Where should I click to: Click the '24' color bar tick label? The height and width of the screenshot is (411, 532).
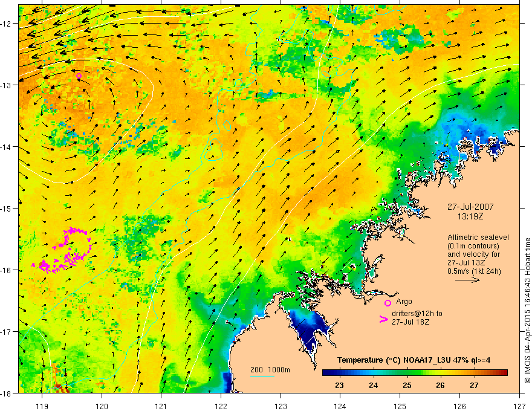coord(373,386)
